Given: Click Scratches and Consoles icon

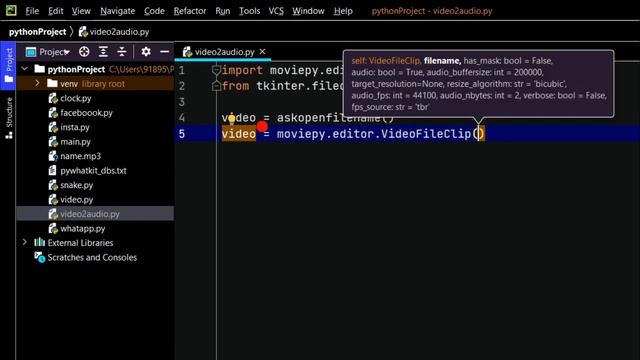Looking at the screenshot, I should pyautogui.click(x=40, y=257).
